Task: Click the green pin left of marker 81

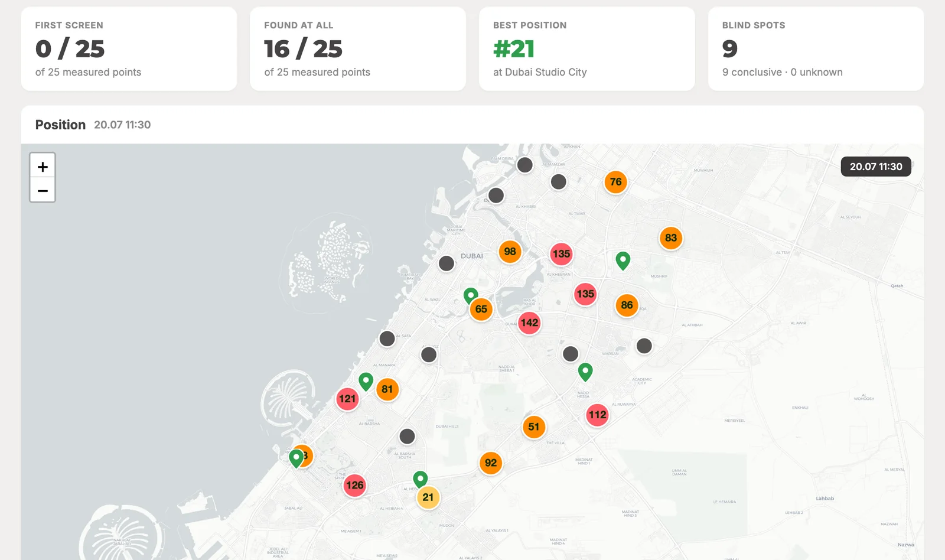Action: point(366,382)
